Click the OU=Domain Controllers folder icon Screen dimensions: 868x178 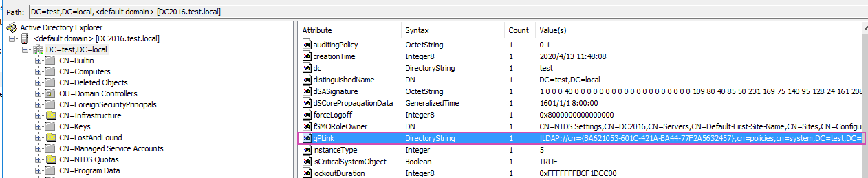click(51, 93)
